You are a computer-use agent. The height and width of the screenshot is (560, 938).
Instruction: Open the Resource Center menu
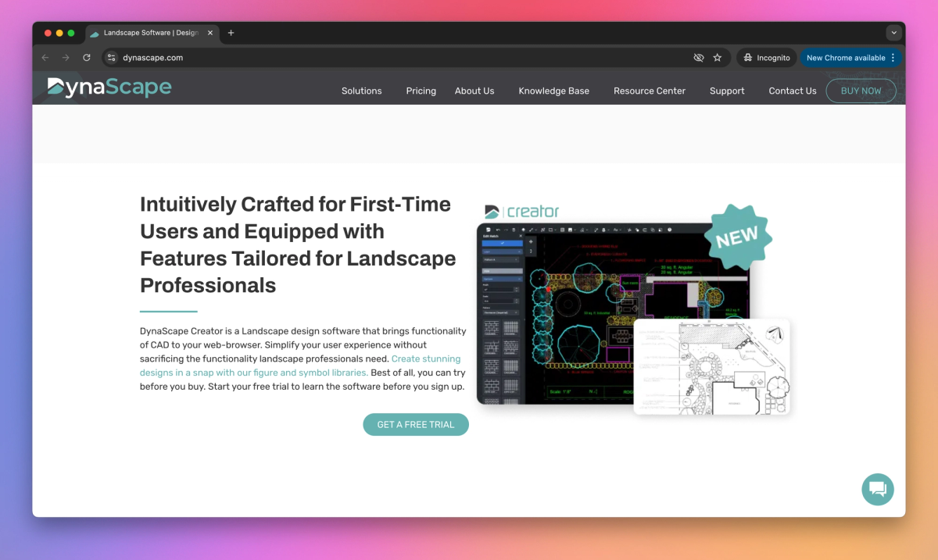click(650, 91)
